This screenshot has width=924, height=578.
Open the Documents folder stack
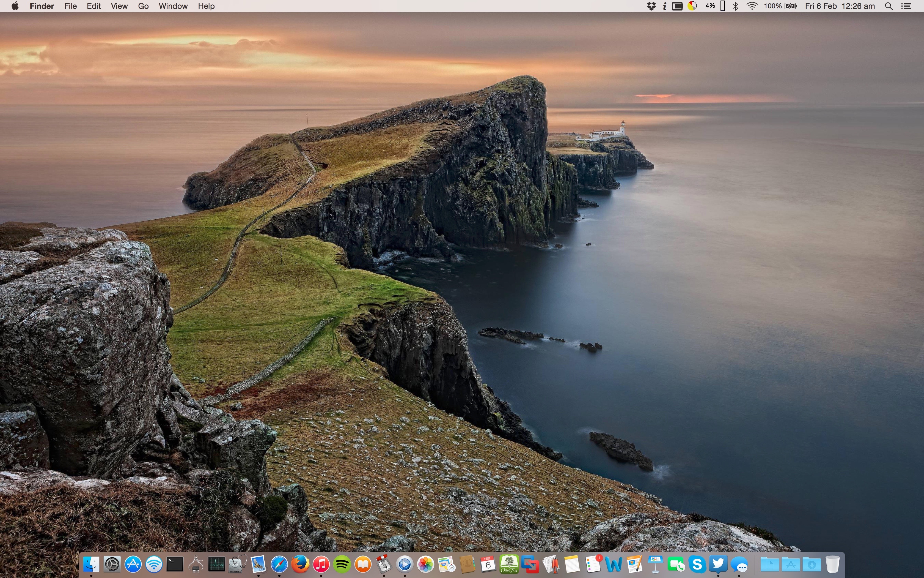tap(770, 564)
